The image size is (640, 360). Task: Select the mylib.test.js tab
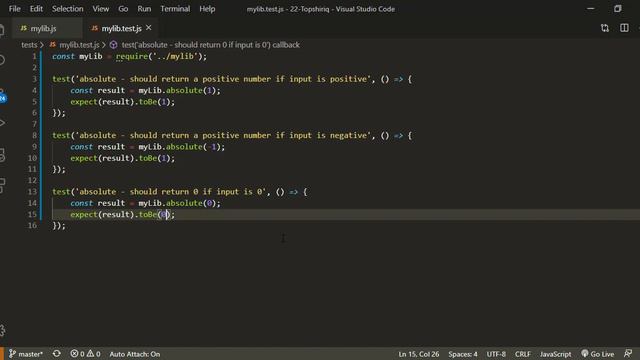click(121, 28)
